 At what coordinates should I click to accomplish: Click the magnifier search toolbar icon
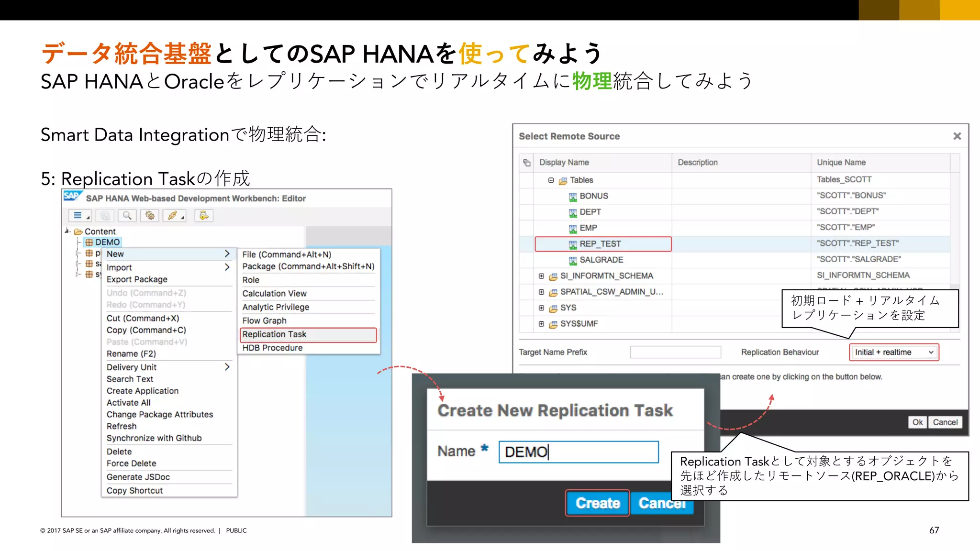tap(127, 216)
